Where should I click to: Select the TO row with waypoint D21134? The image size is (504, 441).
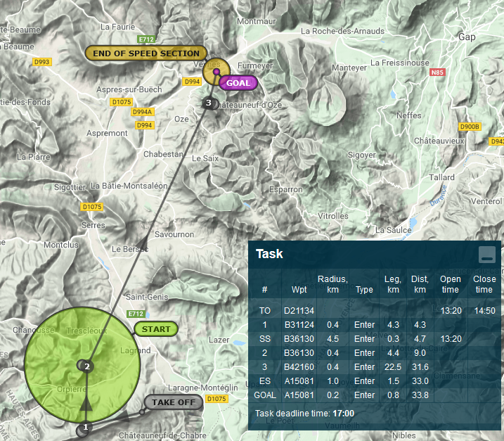click(376, 310)
